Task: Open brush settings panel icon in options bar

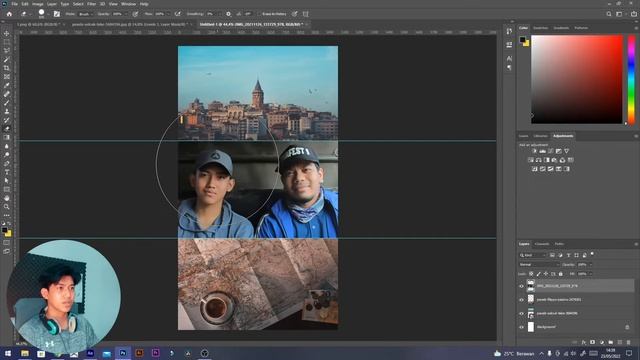Action: 57,14
